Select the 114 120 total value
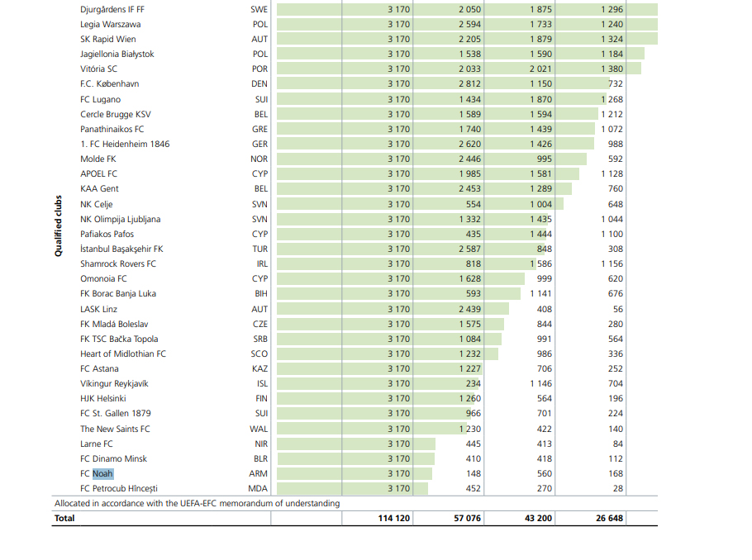 pyautogui.click(x=393, y=519)
